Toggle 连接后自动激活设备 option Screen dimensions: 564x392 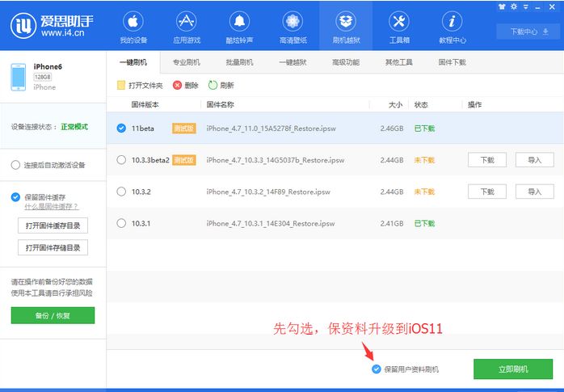pos(15,165)
